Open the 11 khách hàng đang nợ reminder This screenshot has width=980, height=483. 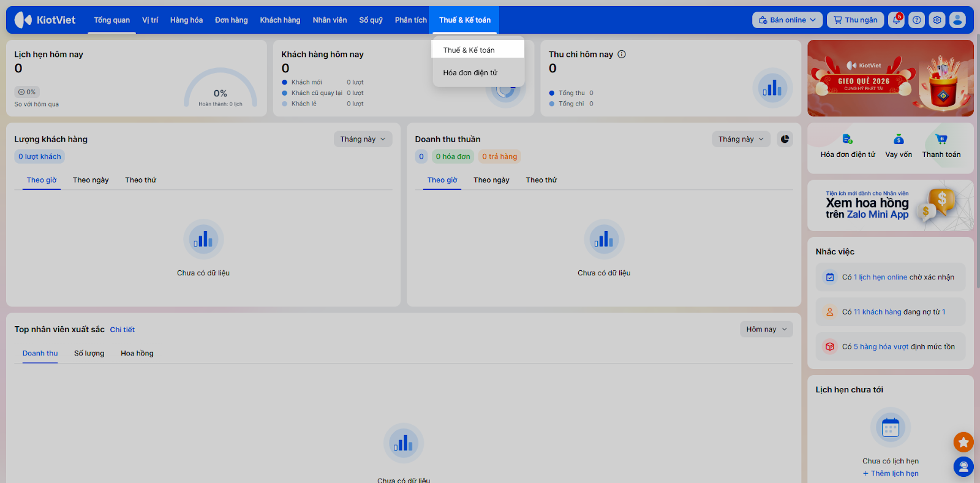pyautogui.click(x=891, y=312)
